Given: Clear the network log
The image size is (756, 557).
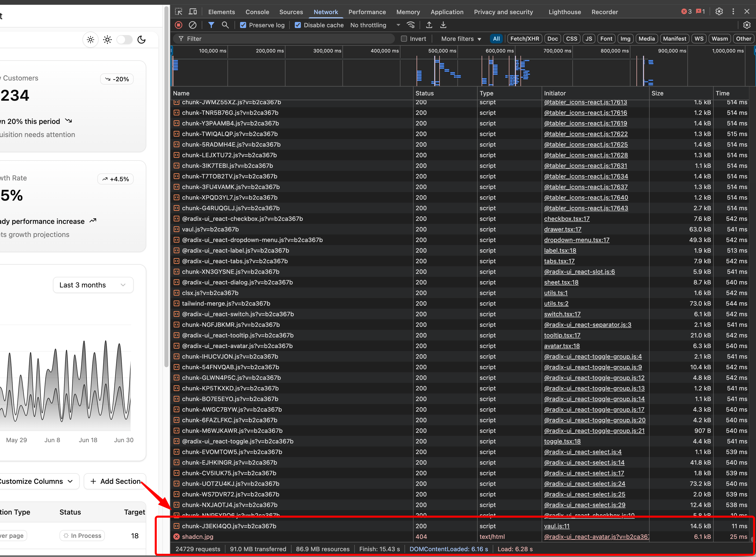Looking at the screenshot, I should point(193,25).
